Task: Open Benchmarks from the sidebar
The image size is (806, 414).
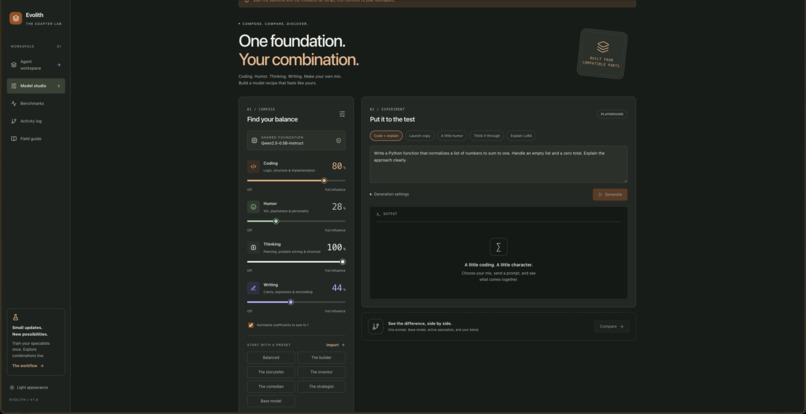Action: tap(36, 103)
